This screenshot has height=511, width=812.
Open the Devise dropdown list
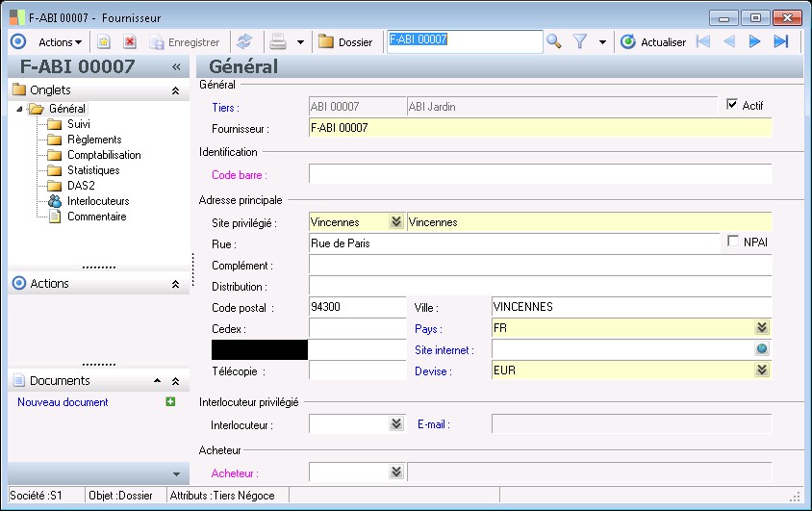coord(762,370)
